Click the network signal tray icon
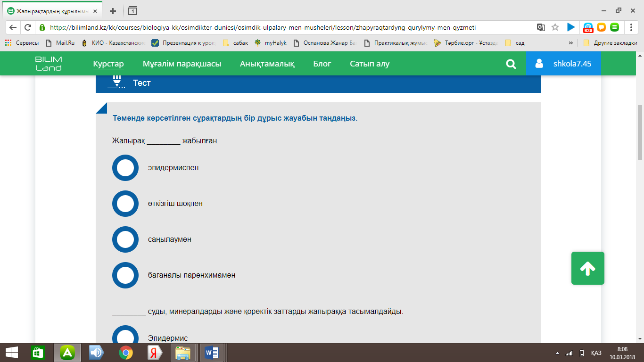This screenshot has width=644, height=362. click(569, 353)
